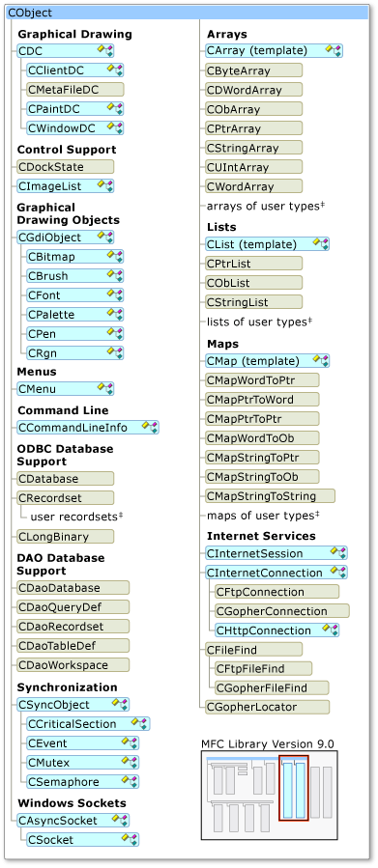Open the CDaoWorkspace class box

(x=73, y=665)
